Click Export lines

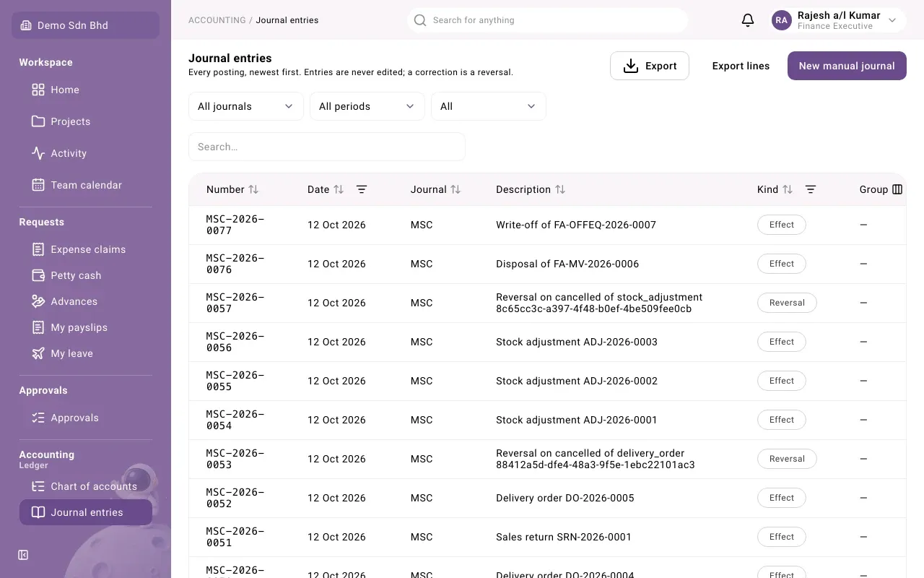tap(741, 66)
